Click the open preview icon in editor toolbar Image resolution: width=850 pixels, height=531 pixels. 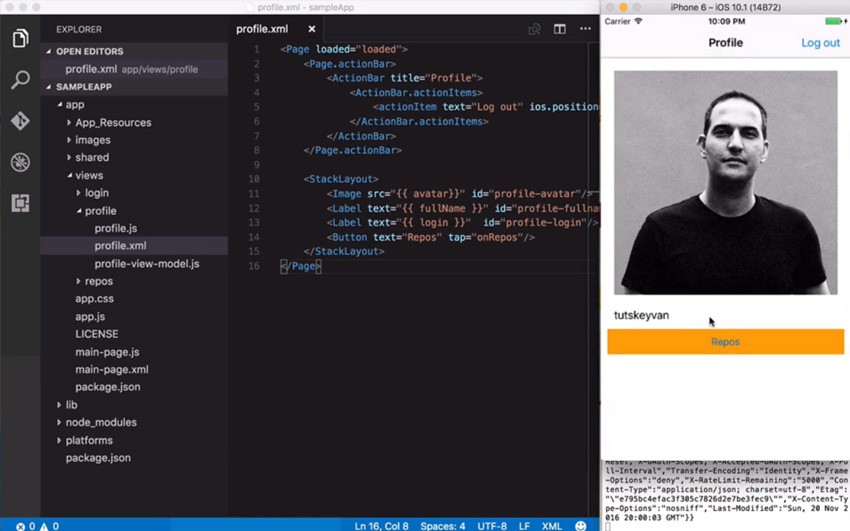pos(534,29)
